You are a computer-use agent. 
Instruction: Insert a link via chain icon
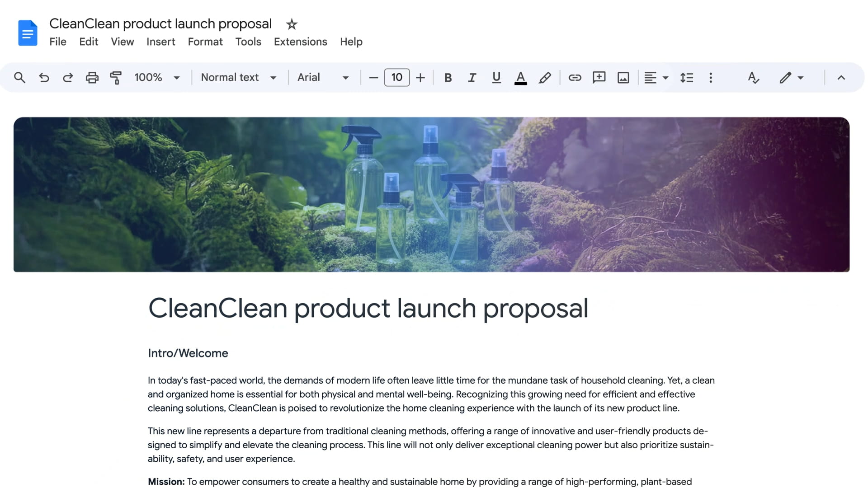[575, 78]
